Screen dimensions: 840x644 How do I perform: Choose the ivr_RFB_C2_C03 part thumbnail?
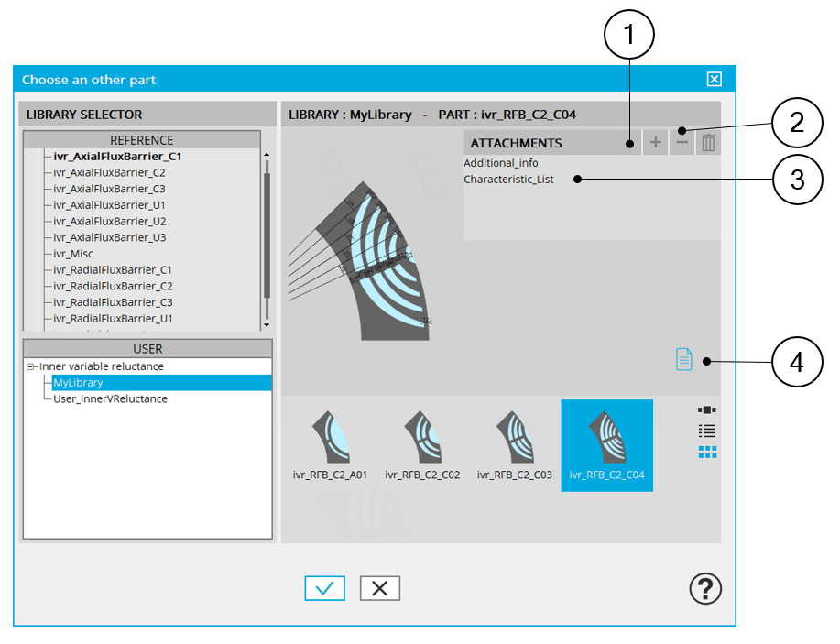(514, 445)
